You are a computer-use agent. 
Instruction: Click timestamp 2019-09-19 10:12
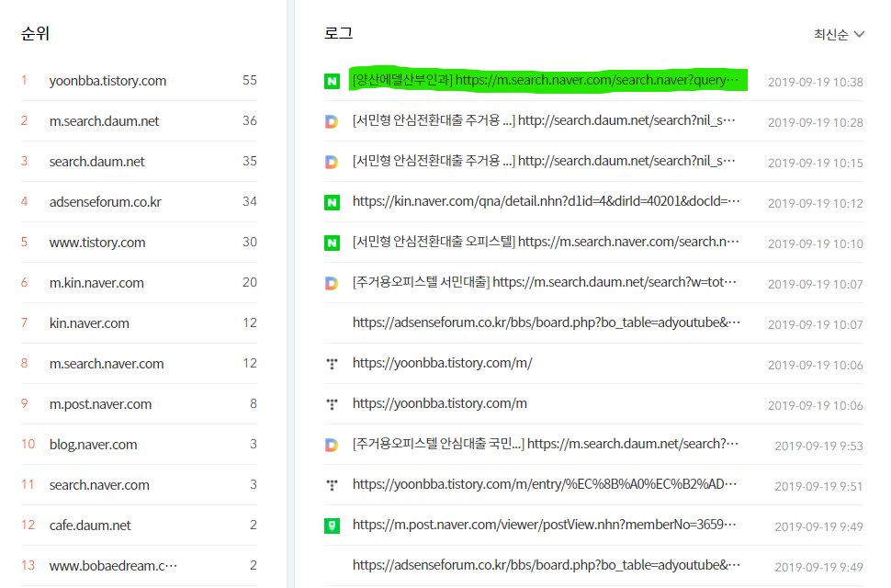pos(816,203)
